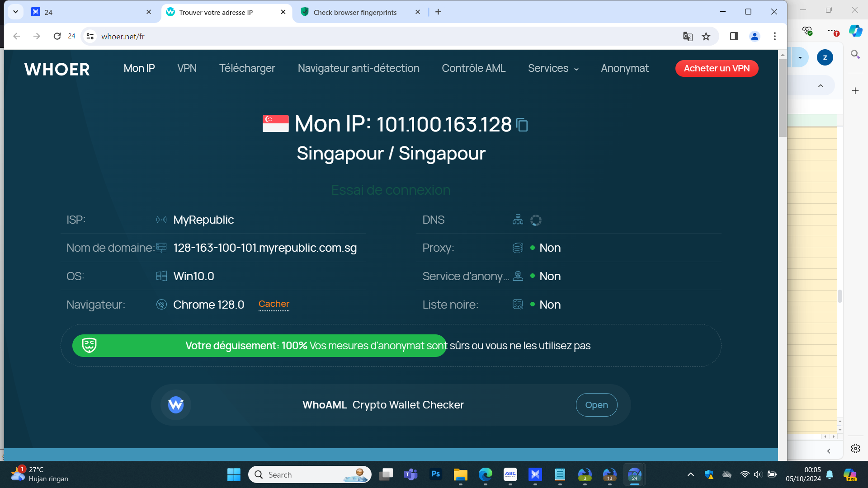View site information icon in address bar
868x488 pixels.
tap(90, 37)
